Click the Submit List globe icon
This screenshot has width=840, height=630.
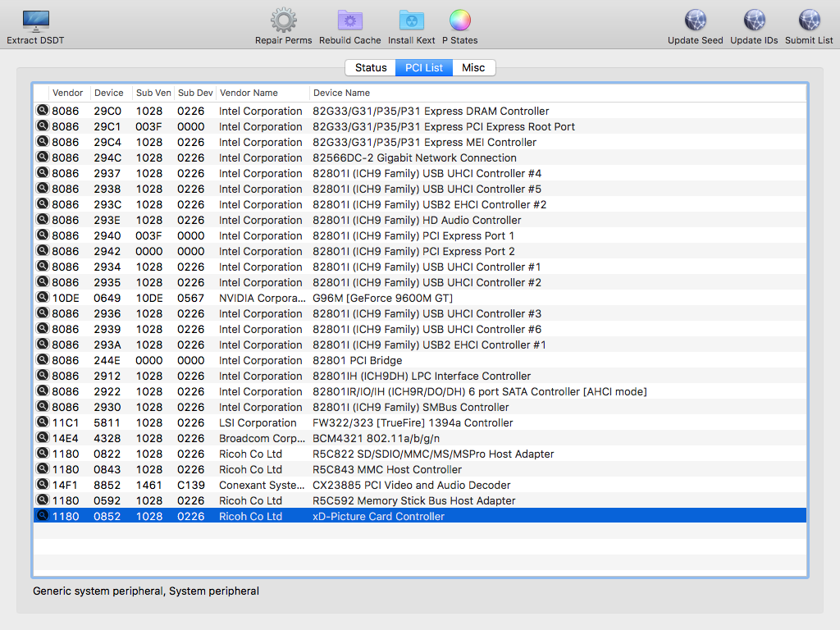pyautogui.click(x=809, y=21)
